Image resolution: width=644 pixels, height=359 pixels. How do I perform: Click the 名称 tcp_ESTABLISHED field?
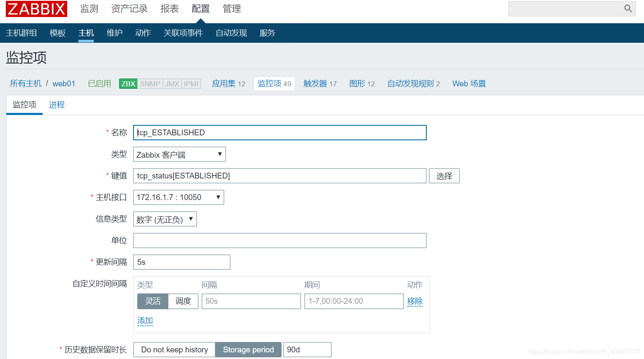pos(280,133)
